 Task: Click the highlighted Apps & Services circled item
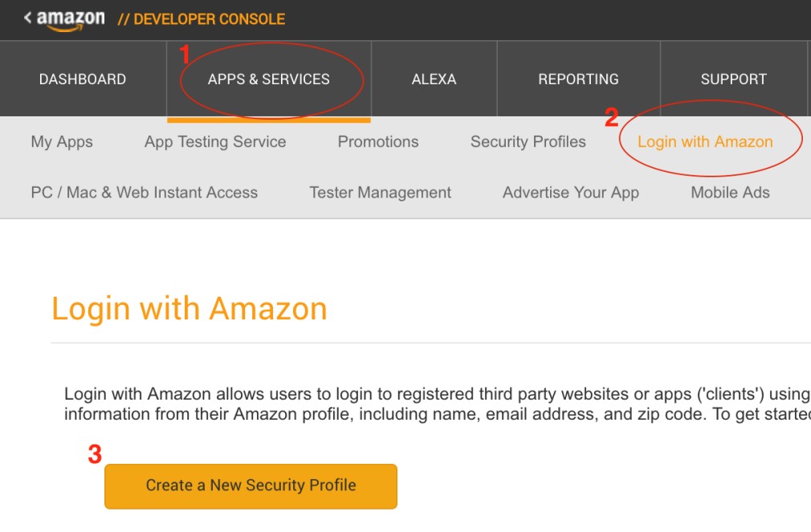[x=270, y=79]
